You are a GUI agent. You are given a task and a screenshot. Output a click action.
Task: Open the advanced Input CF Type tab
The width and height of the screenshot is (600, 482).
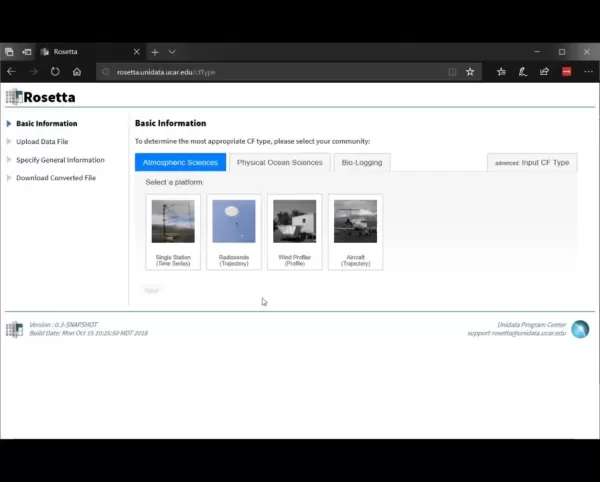coord(532,163)
